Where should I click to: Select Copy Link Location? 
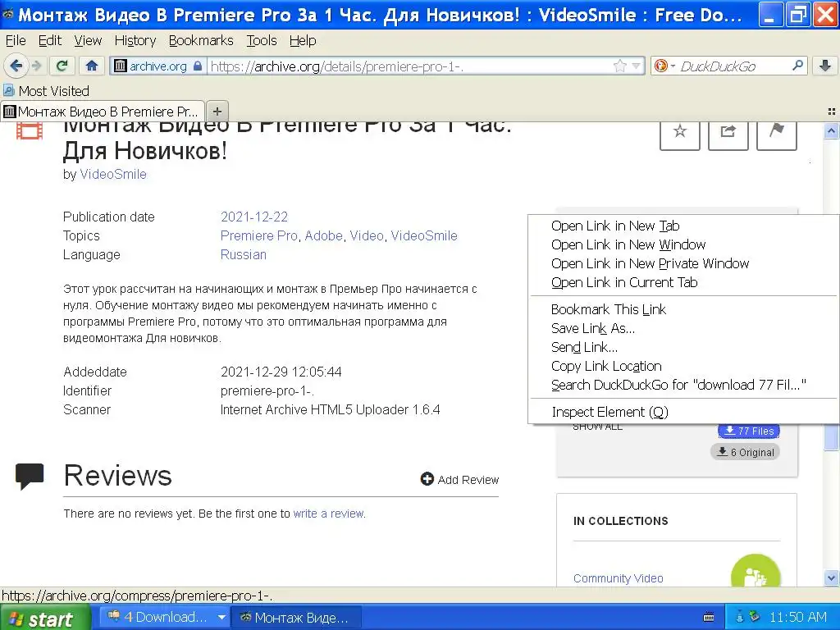pos(683,366)
